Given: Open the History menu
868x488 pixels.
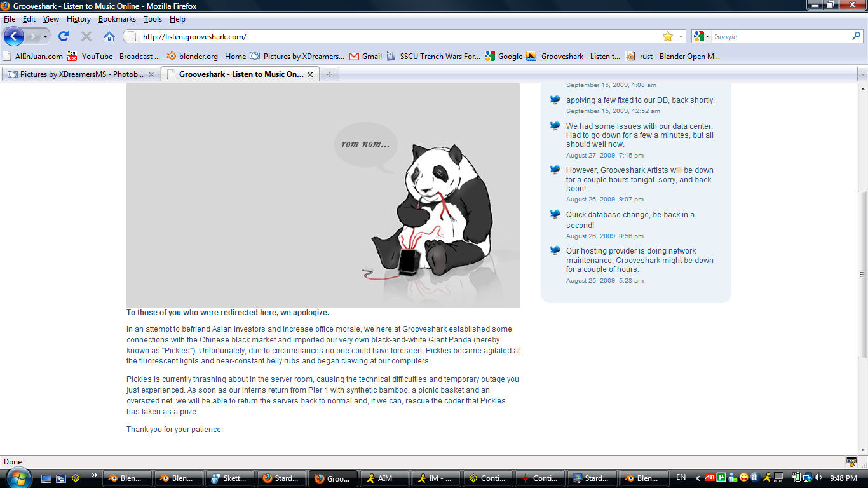Looking at the screenshot, I should point(79,19).
